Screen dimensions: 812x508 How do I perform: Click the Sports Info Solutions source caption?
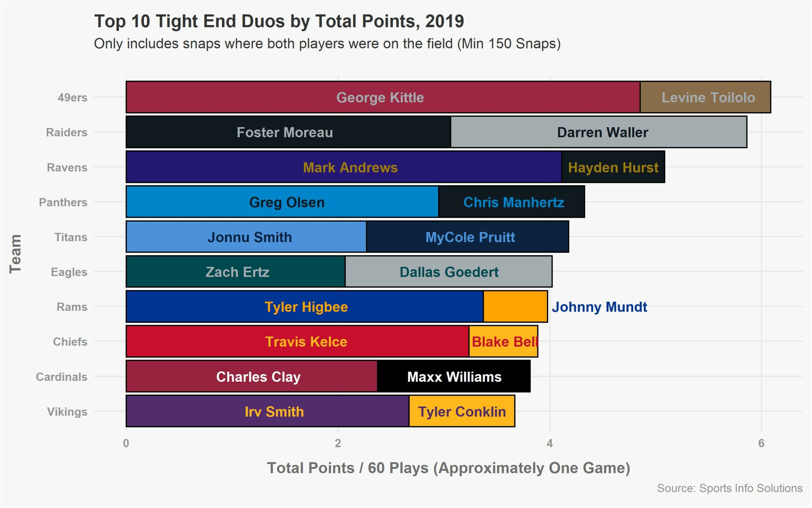point(729,488)
